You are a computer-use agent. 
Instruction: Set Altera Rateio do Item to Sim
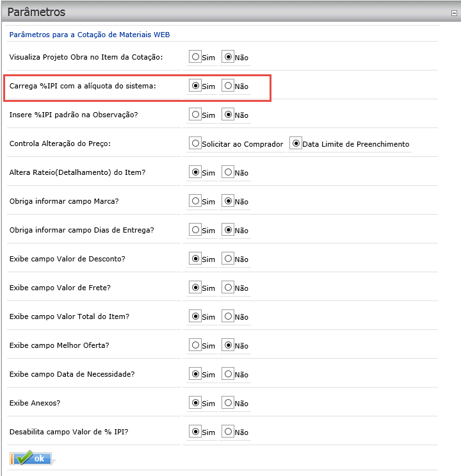(195, 172)
